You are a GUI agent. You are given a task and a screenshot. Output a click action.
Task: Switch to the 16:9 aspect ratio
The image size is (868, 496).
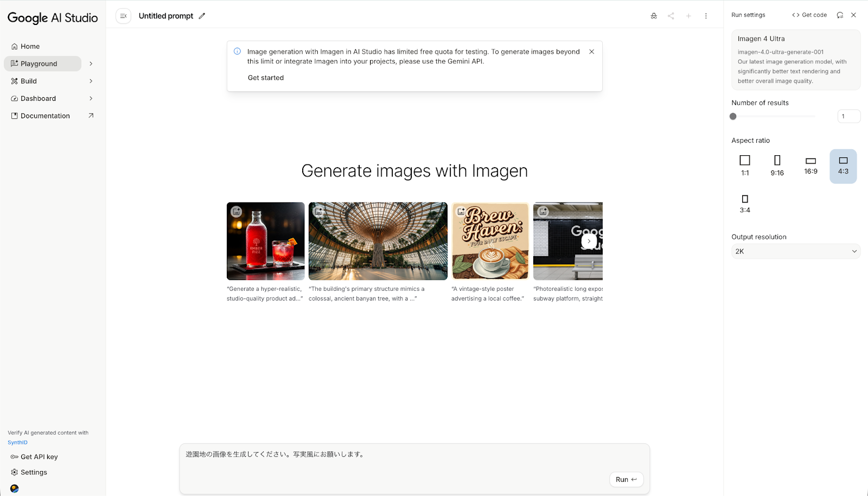pos(810,166)
